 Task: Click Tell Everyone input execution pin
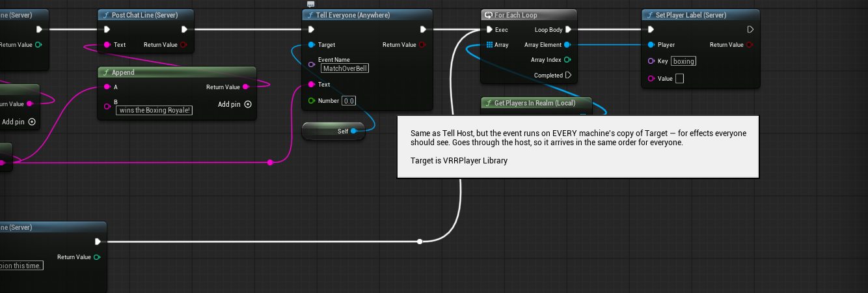(311, 29)
